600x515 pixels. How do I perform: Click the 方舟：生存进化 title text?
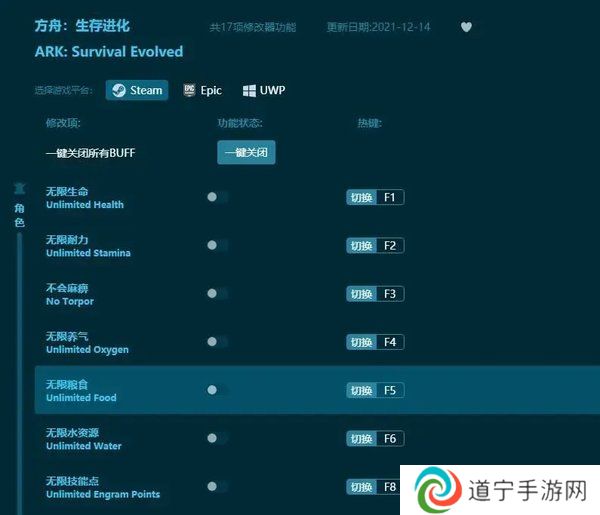[x=82, y=26]
